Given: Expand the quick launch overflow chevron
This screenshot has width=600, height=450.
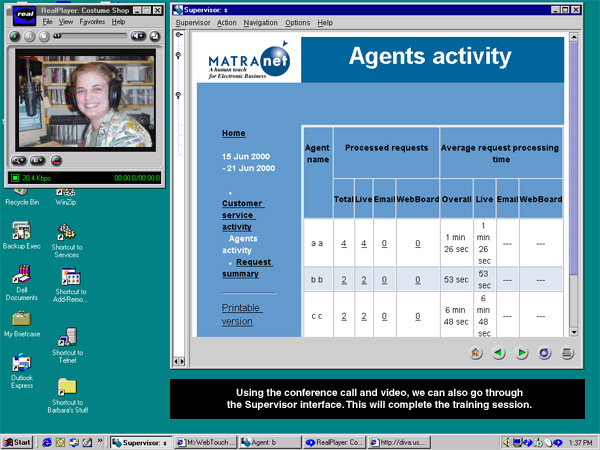Looking at the screenshot, I should pos(100,440).
